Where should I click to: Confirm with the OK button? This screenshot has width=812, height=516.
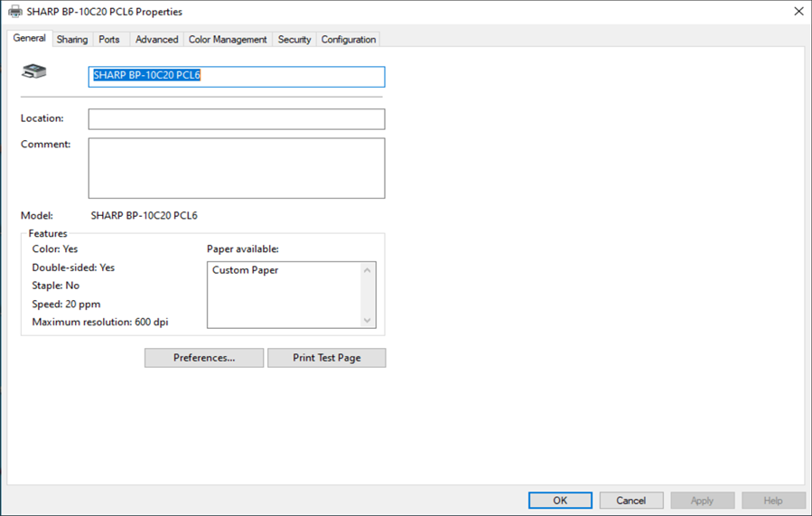[560, 501]
